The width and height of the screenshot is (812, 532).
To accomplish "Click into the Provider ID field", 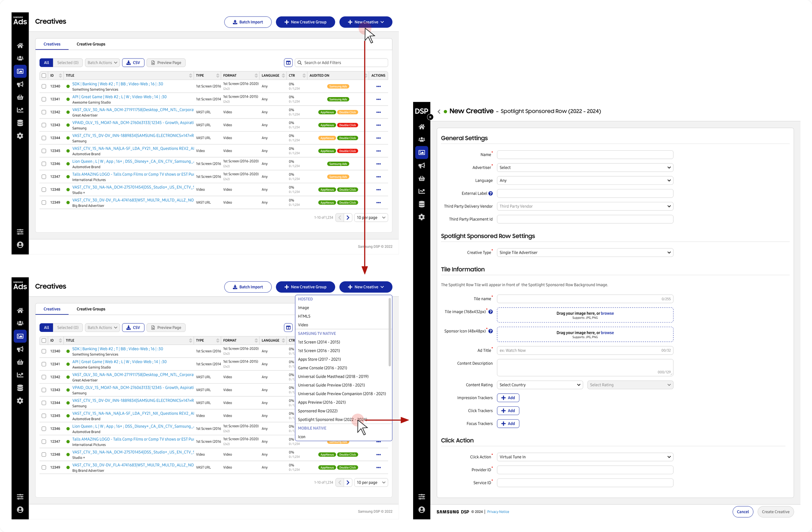I will (x=584, y=470).
